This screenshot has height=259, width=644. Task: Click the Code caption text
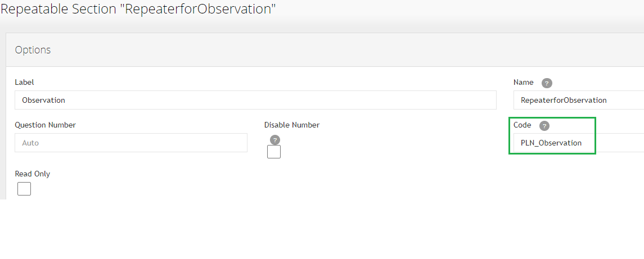click(522, 125)
